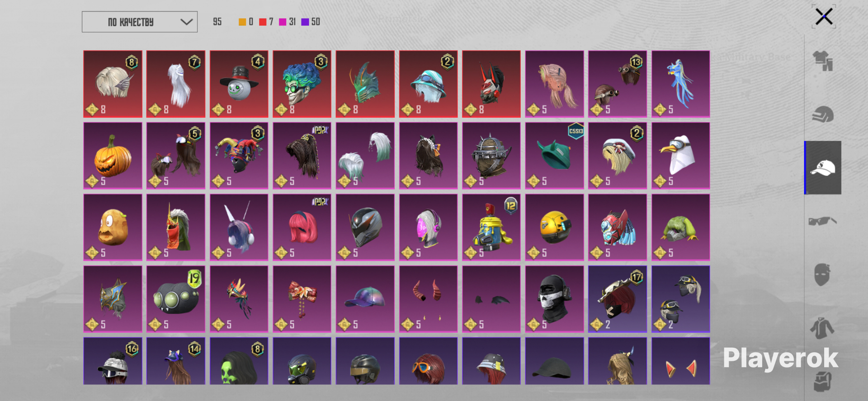This screenshot has width=868, height=401.
Task: Filter items by purple rarity swatch
Action: click(305, 22)
